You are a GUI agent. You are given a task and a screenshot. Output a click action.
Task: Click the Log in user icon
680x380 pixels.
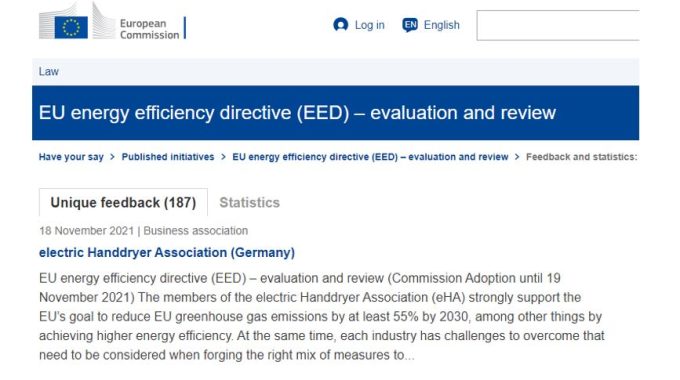(340, 25)
